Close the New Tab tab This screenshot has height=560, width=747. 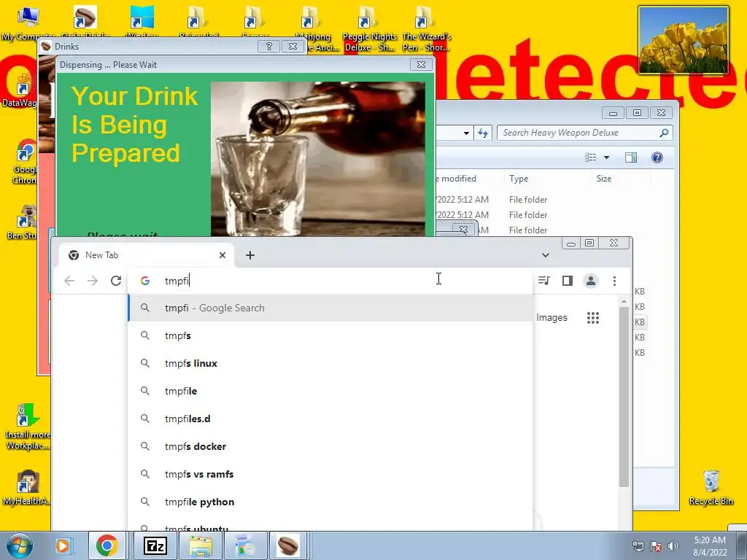pos(222,255)
